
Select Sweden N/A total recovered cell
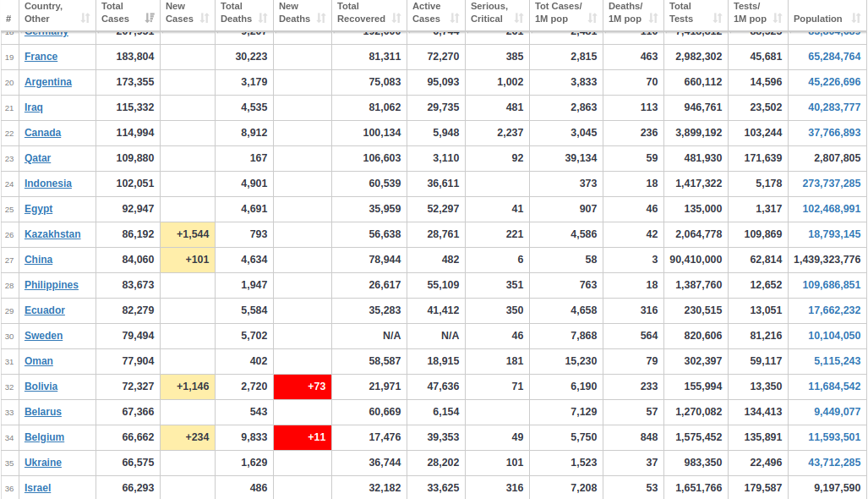[369, 336]
